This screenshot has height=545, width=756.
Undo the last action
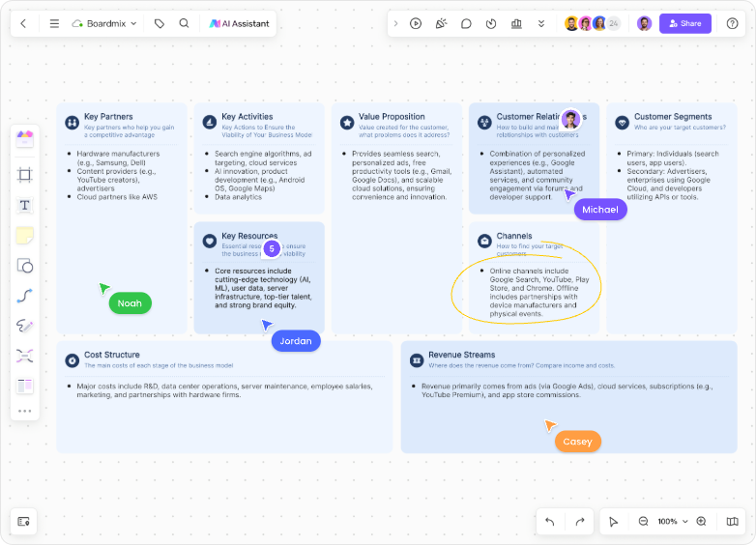pyautogui.click(x=550, y=522)
